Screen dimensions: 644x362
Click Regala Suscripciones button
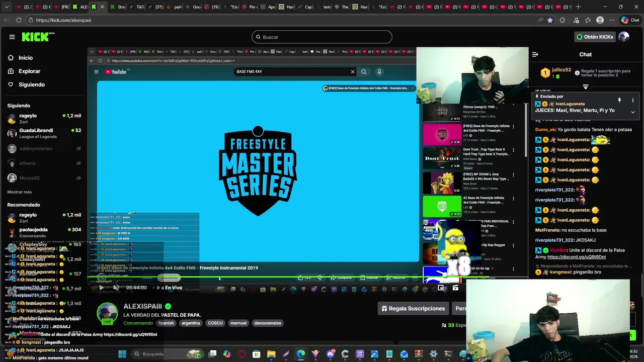tap(413, 309)
